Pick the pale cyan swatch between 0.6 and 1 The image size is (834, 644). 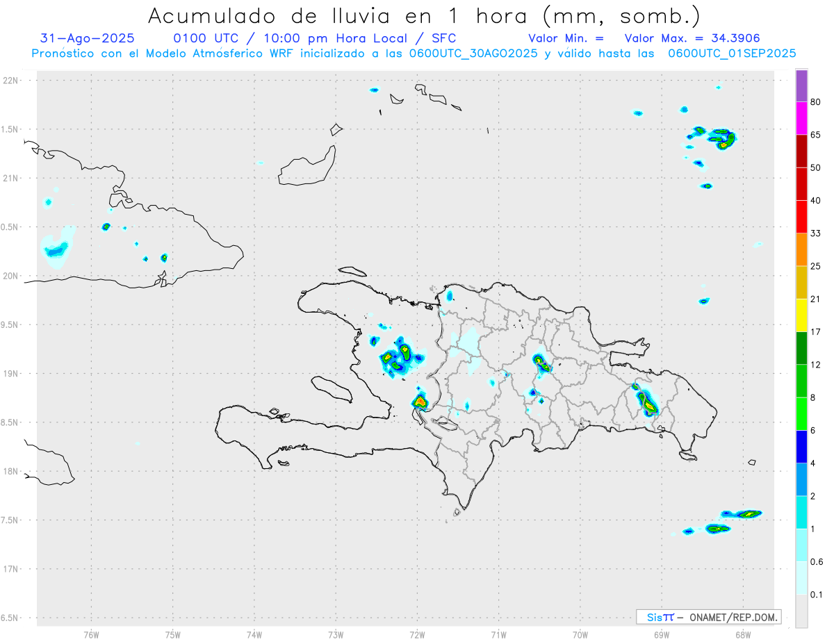pos(801,545)
